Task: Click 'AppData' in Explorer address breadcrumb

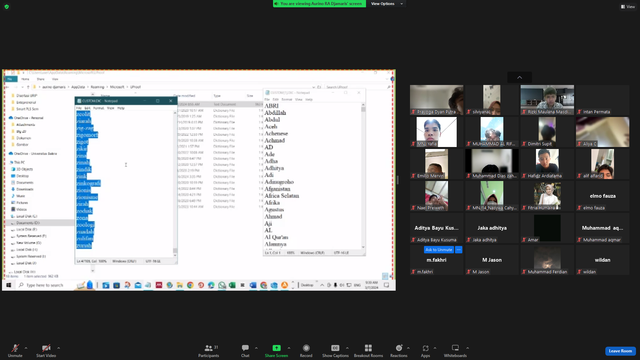Action: 78,87
